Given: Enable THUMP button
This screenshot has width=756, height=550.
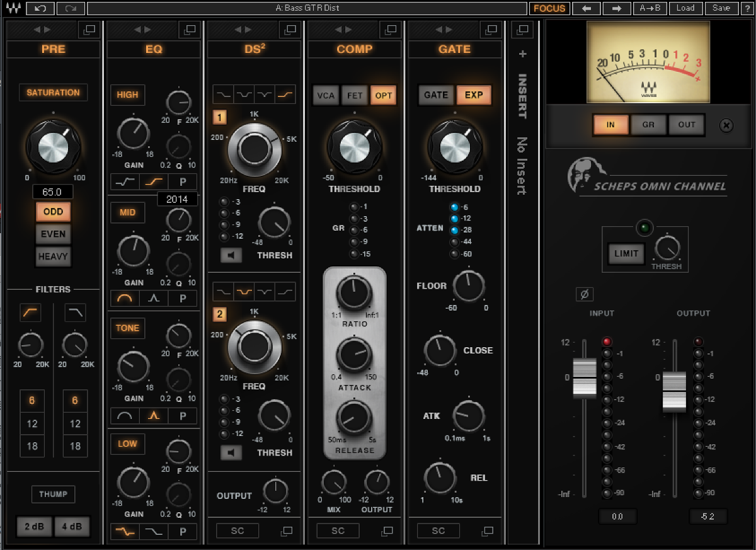Looking at the screenshot, I should 53,495.
